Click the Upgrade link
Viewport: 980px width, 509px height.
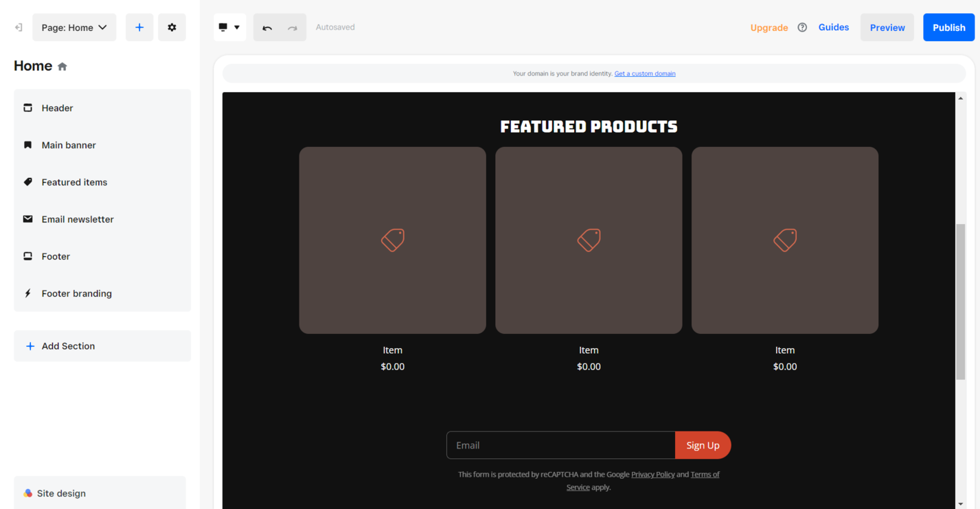(x=768, y=27)
